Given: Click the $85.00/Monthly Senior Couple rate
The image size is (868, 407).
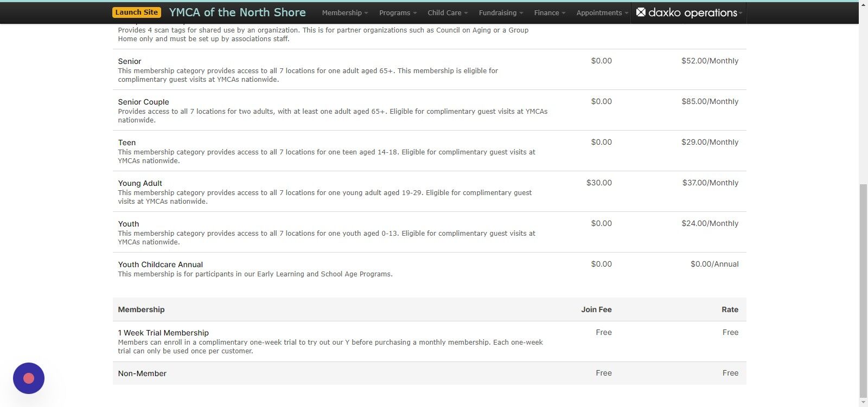Looking at the screenshot, I should [x=710, y=101].
